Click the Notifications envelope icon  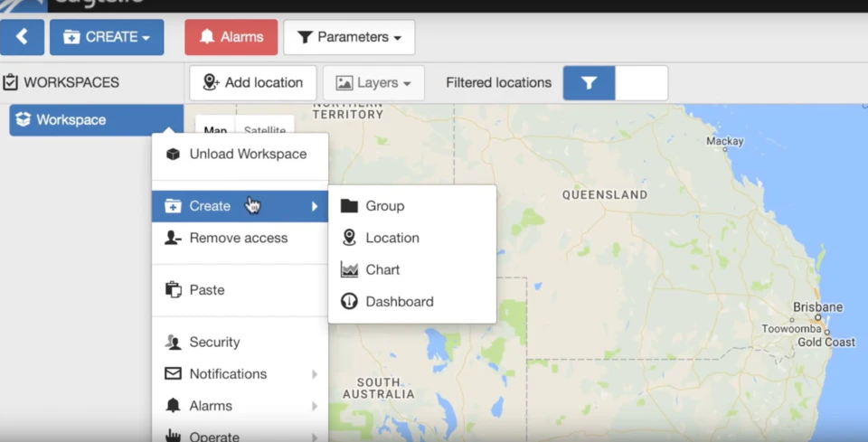point(173,374)
